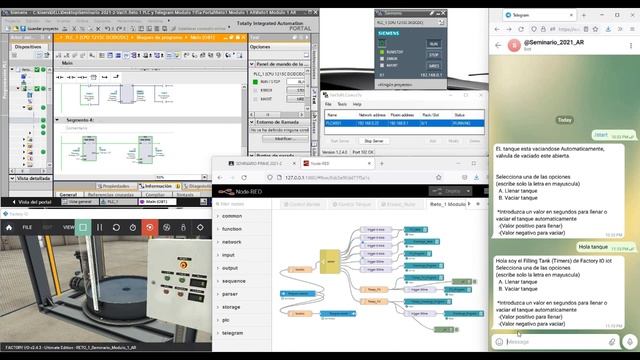Open the Help menu in NetToPLCsim
The image size is (640, 360).
(357, 104)
